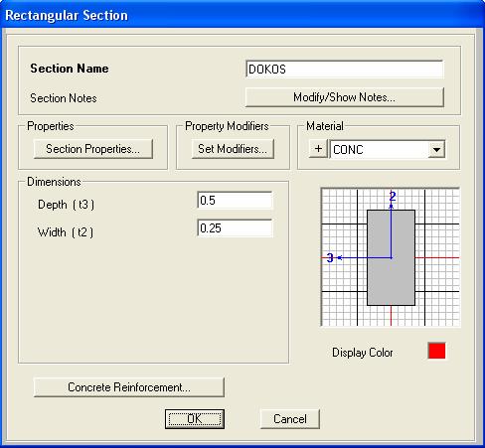Viewport: 485px width, 448px height.
Task: Click the Depth (t3) label text
Action: coord(66,205)
